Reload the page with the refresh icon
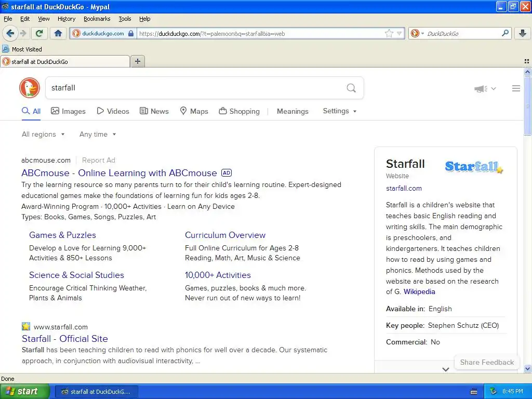This screenshot has width=532, height=399. pyautogui.click(x=39, y=33)
